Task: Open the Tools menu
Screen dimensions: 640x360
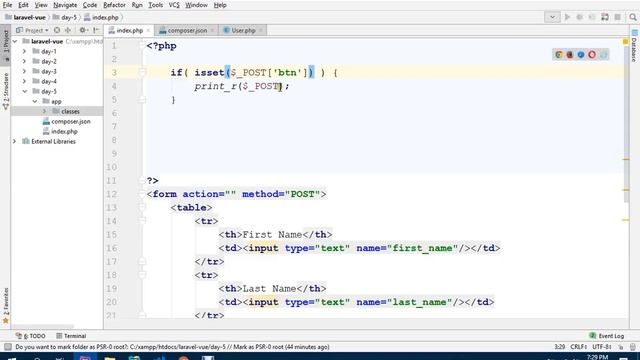Action: pyautogui.click(x=155, y=5)
